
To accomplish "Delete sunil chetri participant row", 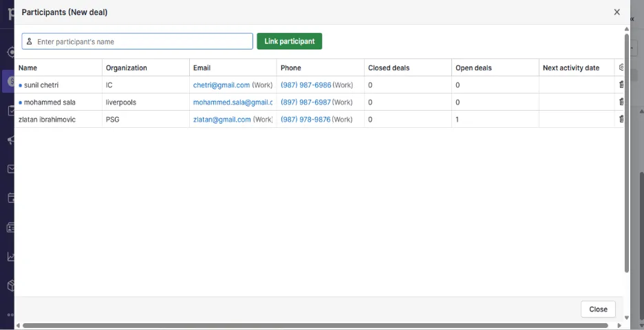I will tap(621, 85).
